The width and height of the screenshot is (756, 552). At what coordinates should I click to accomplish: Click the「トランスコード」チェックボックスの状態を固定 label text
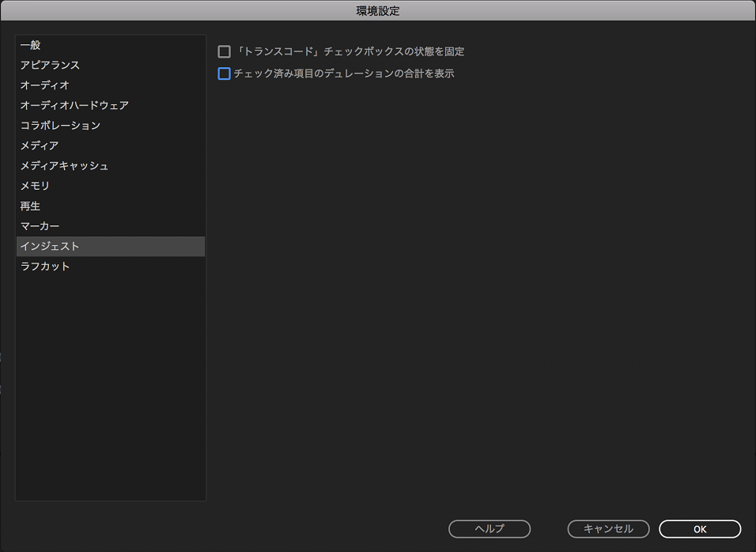350,52
